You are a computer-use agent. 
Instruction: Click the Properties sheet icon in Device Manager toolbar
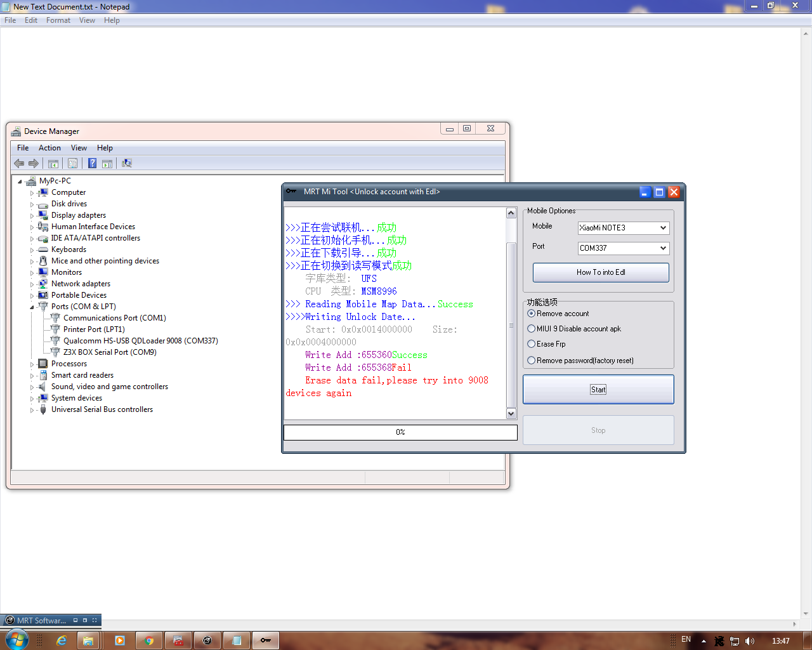[x=72, y=163]
